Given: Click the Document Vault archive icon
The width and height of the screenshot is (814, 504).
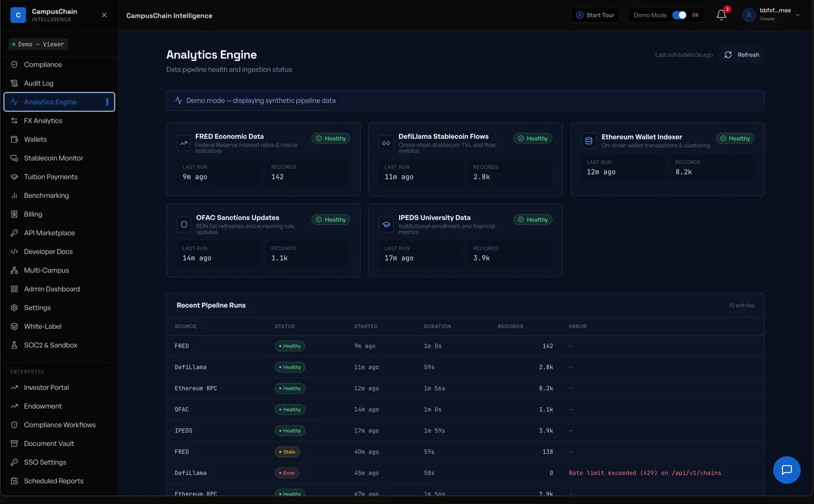Looking at the screenshot, I should point(15,444).
